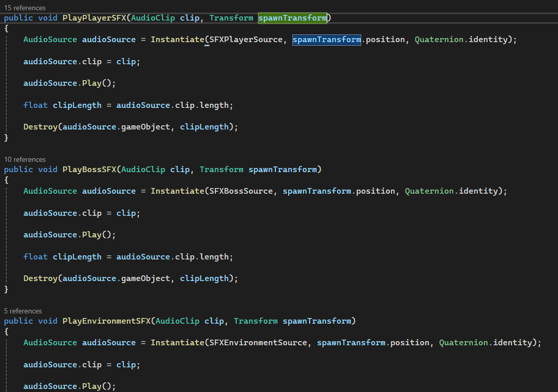Click Destroy call inside PlayPlayerSFX
The height and width of the screenshot is (392, 558).
(40, 127)
